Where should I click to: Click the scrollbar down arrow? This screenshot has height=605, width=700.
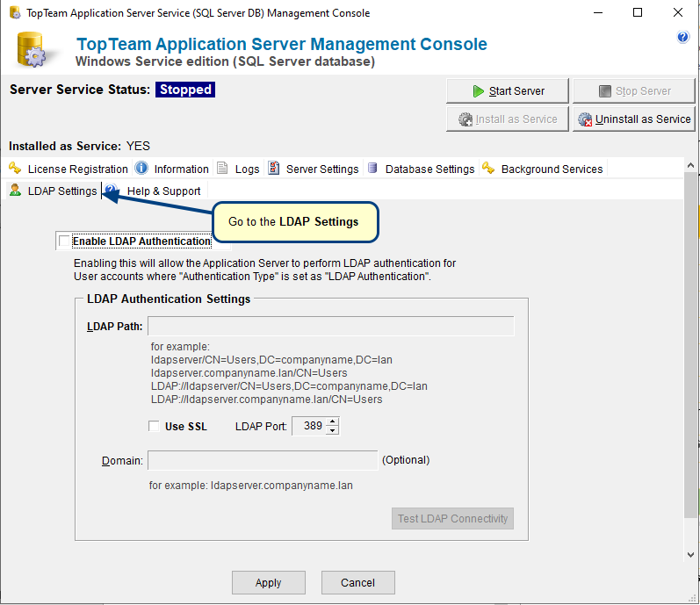tap(690, 555)
